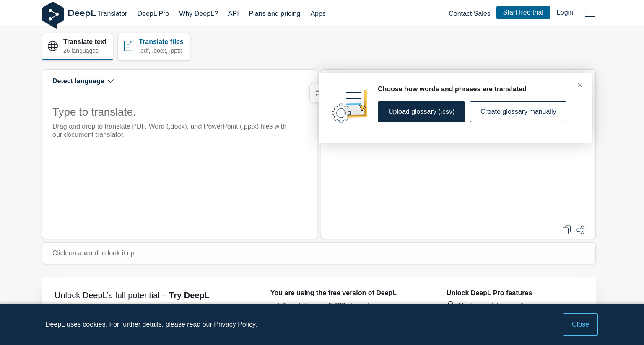
Task: Switch to the Translate text tab
Action: 78,46
